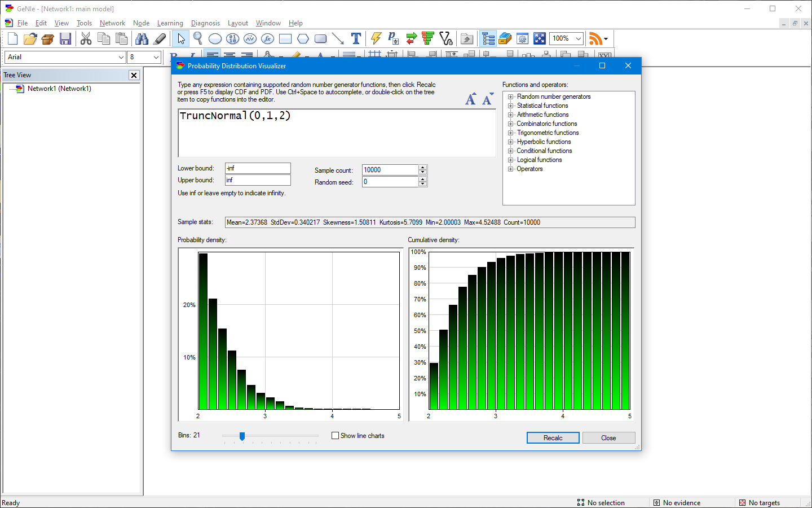
Task: Click the Lower bound input field
Action: pos(258,168)
